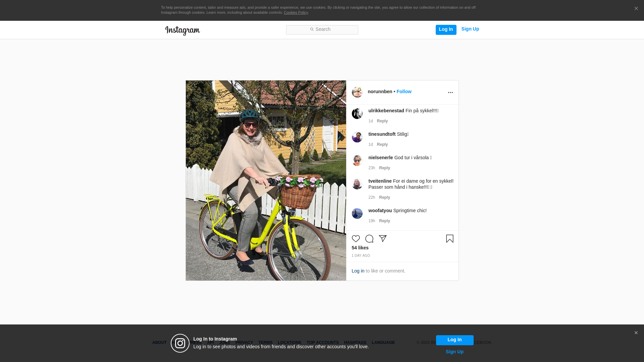Open woofatyou username link
This screenshot has height=362, width=644.
pyautogui.click(x=380, y=210)
